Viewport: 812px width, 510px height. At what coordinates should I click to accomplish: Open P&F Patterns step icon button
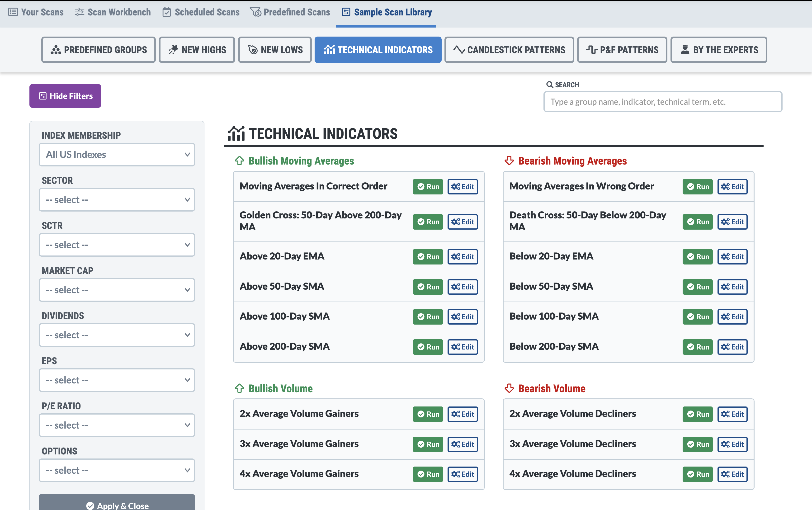pos(591,50)
